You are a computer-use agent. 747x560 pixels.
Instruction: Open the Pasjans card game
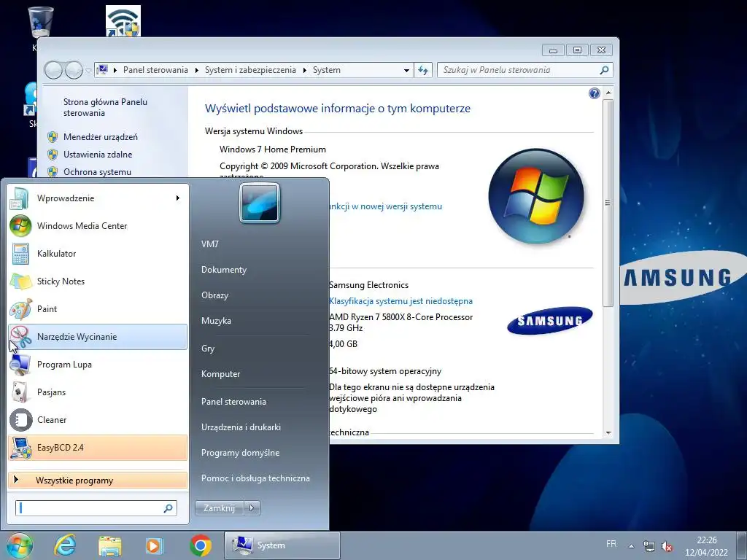click(98, 392)
